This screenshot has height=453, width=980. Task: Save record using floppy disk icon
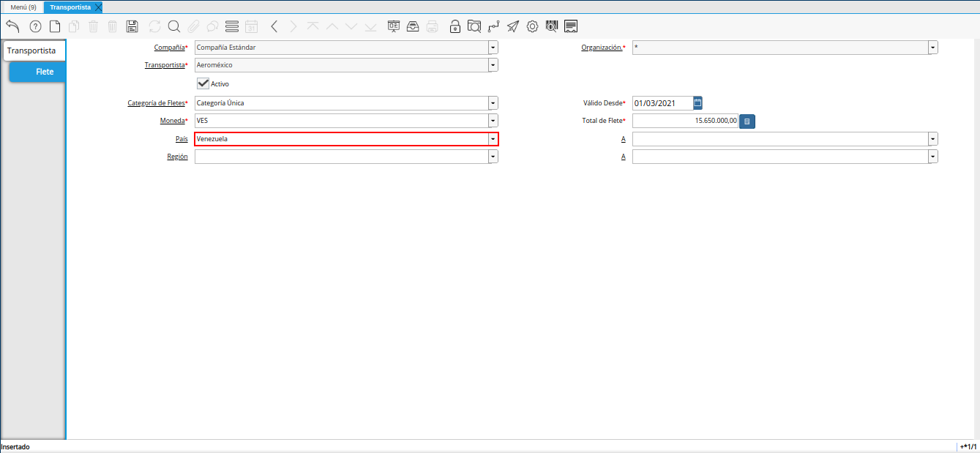132,26
